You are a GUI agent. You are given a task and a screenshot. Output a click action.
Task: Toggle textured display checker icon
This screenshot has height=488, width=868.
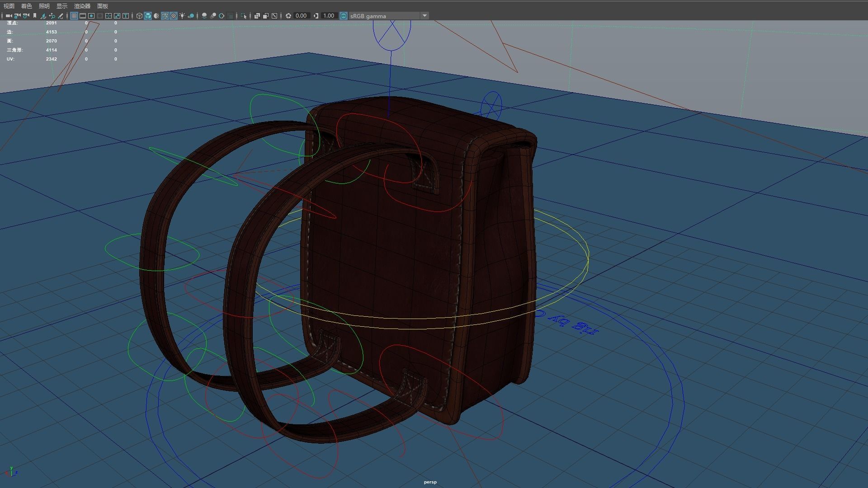pyautogui.click(x=174, y=16)
